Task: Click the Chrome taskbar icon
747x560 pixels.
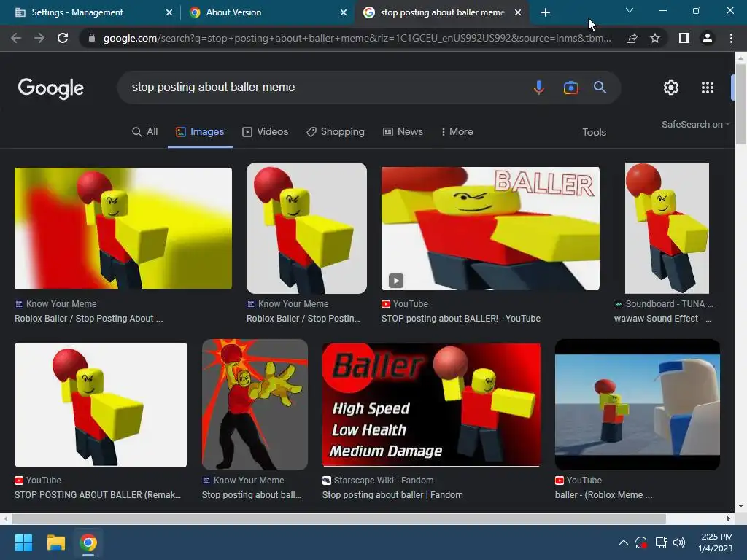Action: (x=88, y=542)
